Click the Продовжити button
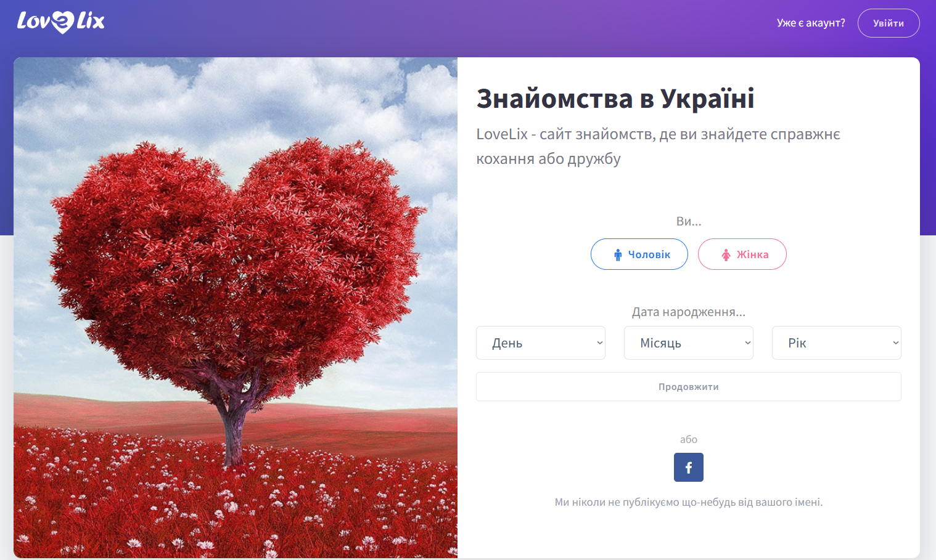 coord(689,387)
